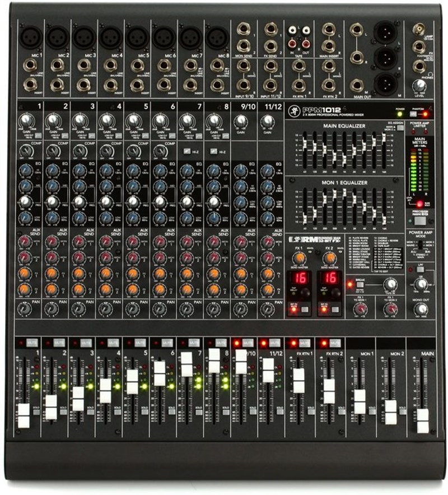This screenshot has height=495, width=448.
Task: Solo channel 8 with its SOLO button
Action: (226, 412)
